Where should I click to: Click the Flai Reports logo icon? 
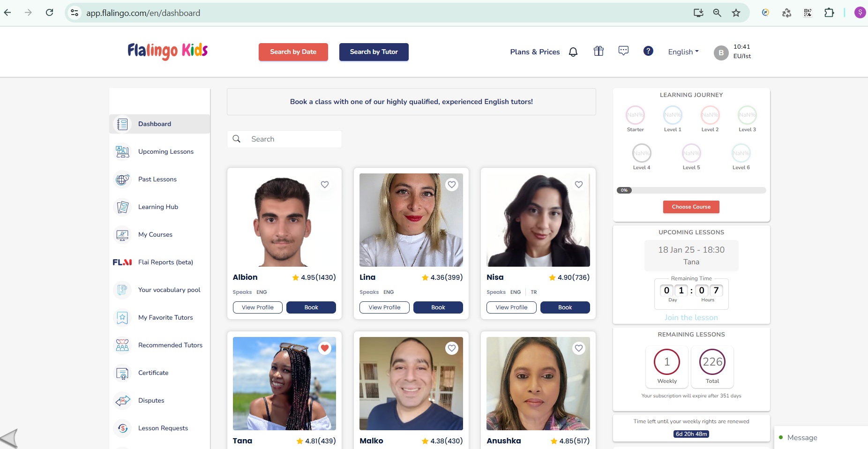point(122,262)
